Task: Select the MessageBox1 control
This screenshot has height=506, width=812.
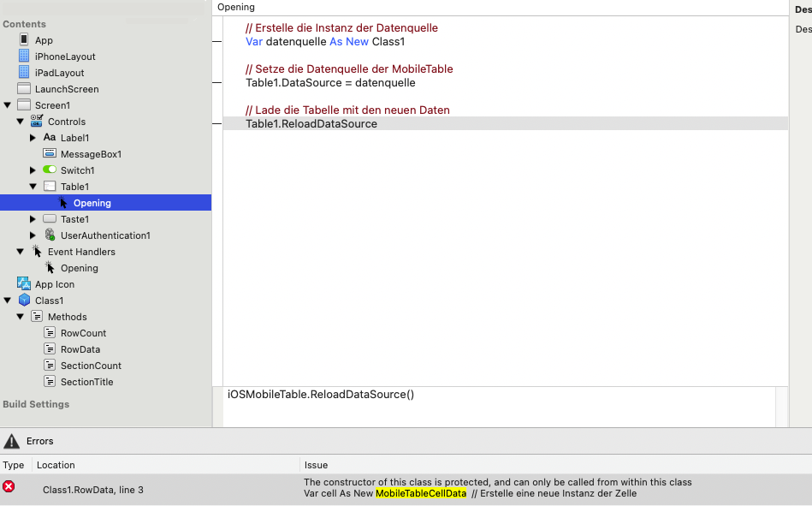Action: pos(92,154)
